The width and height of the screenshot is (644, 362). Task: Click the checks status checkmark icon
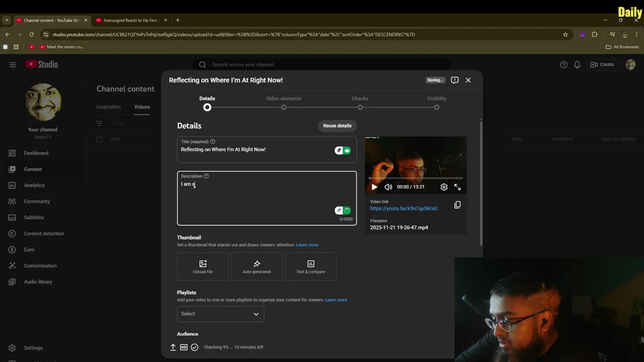click(x=195, y=347)
